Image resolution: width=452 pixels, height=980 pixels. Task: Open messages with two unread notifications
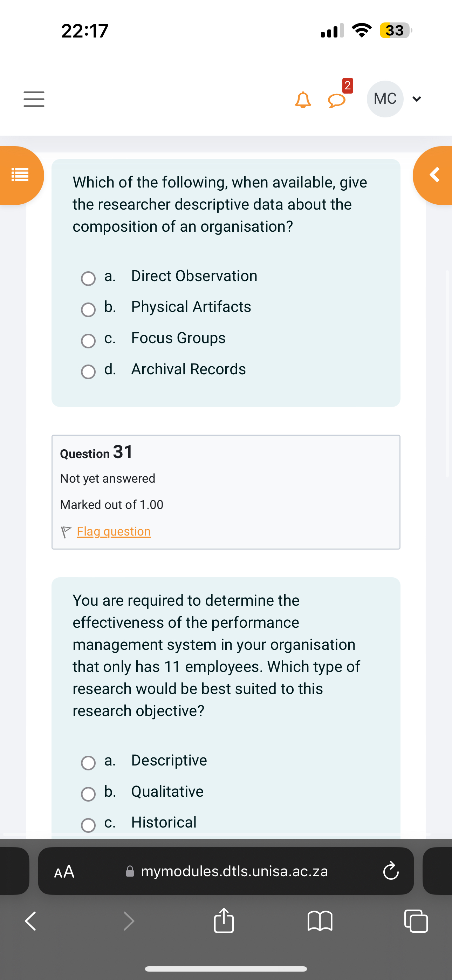coord(336,100)
